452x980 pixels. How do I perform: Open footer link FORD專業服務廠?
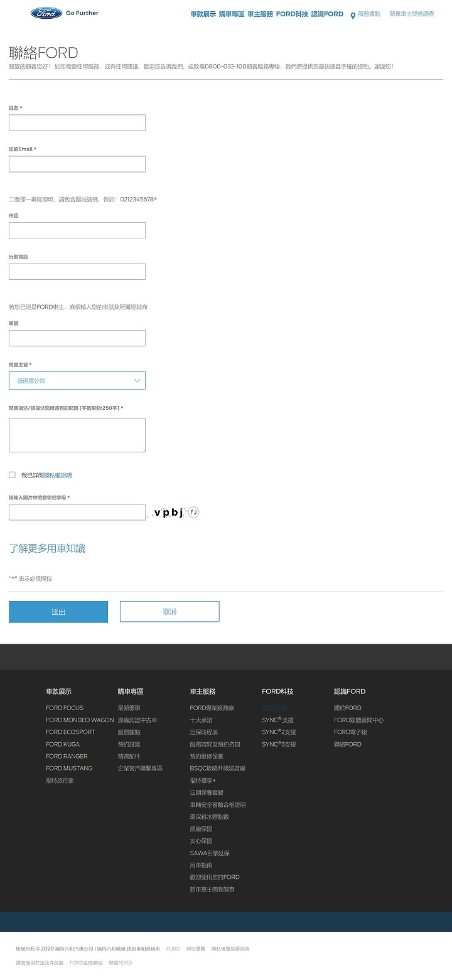[212, 708]
